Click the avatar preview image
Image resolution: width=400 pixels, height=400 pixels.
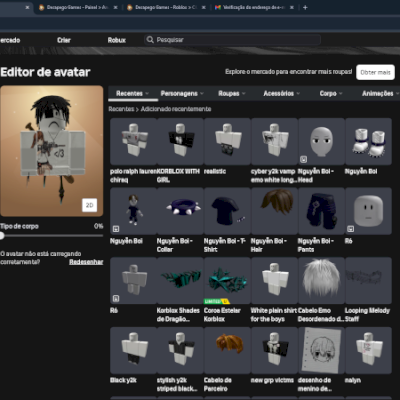pyautogui.click(x=52, y=151)
